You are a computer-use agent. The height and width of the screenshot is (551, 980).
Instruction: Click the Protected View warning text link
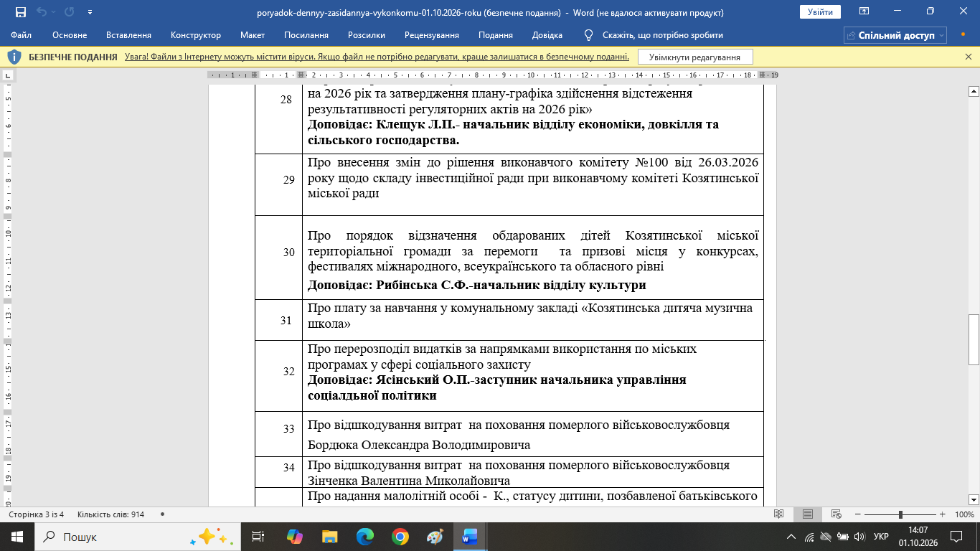point(377,57)
